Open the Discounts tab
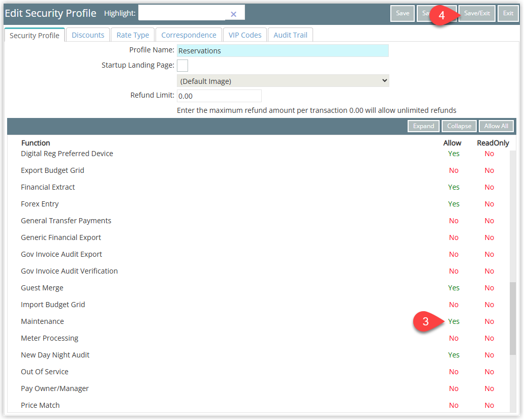The height and width of the screenshot is (420, 524). 88,35
